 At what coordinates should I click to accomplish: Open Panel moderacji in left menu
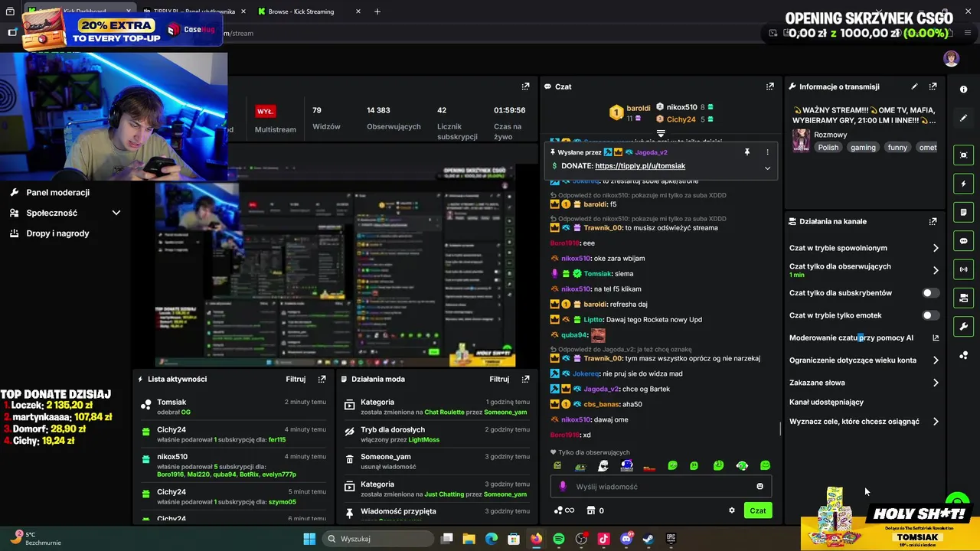click(57, 192)
